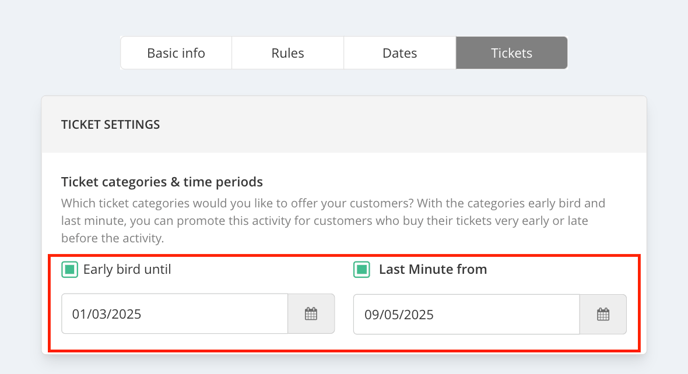Click the date value 01/03/2025
This screenshot has height=374, width=688.
107,314
